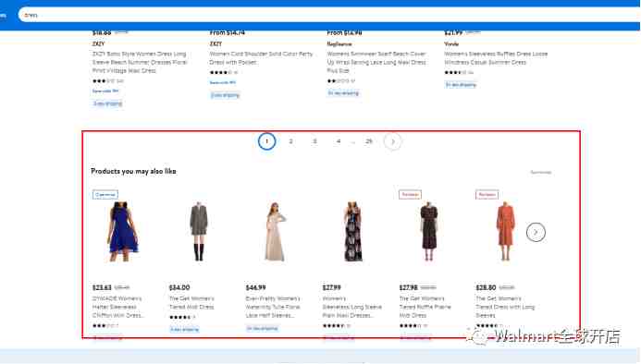The height and width of the screenshot is (364, 641).
Task: Click the blue link under Cold Shoulder rating
Action: coord(223,82)
